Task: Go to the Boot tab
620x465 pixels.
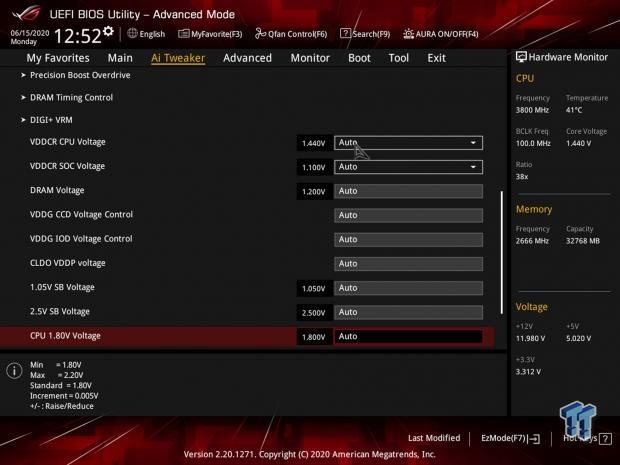Action: (x=359, y=58)
